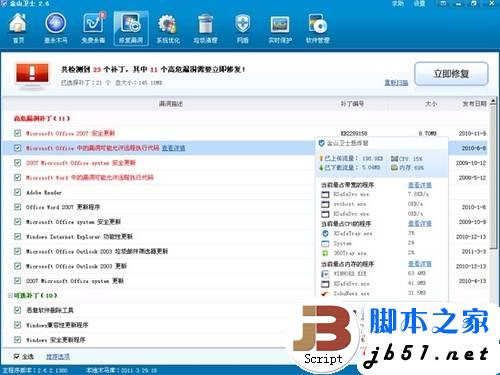Screen dimensions: 500x375
Task: Click the shield icon in the 金山卫士 popup header
Action: [321, 143]
